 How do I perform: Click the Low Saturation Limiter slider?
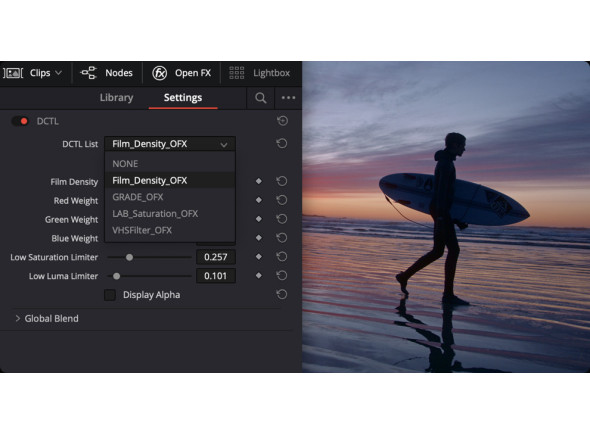[149, 257]
